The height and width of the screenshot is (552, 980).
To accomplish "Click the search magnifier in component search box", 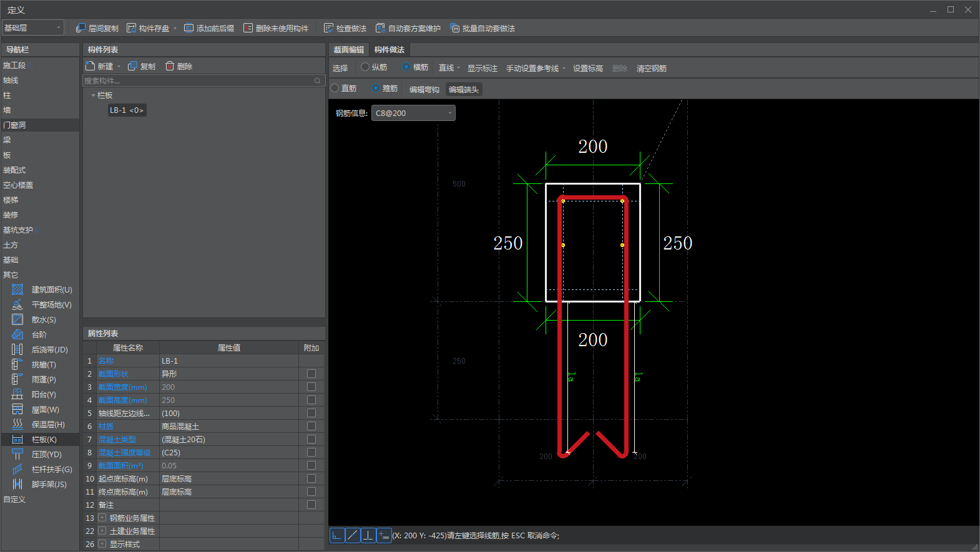I will [x=317, y=80].
